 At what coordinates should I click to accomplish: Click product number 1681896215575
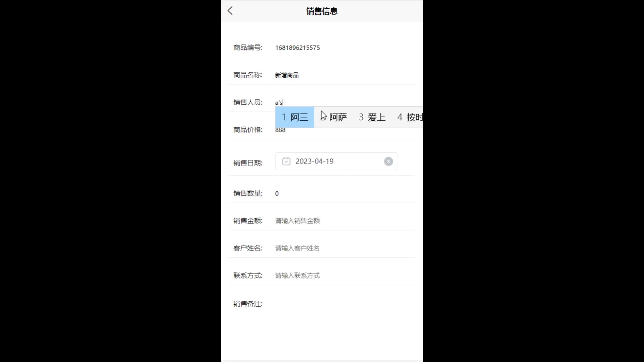click(x=298, y=48)
